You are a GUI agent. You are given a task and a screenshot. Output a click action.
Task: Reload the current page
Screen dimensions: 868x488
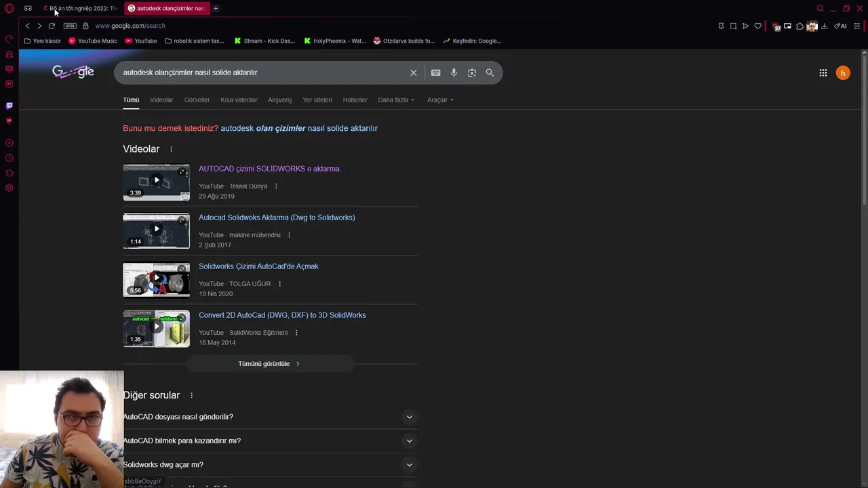52,26
